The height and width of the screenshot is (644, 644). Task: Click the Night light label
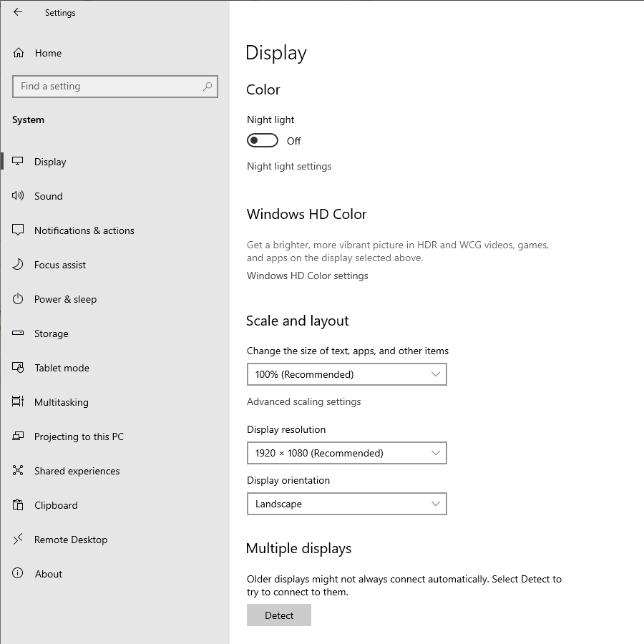click(270, 119)
